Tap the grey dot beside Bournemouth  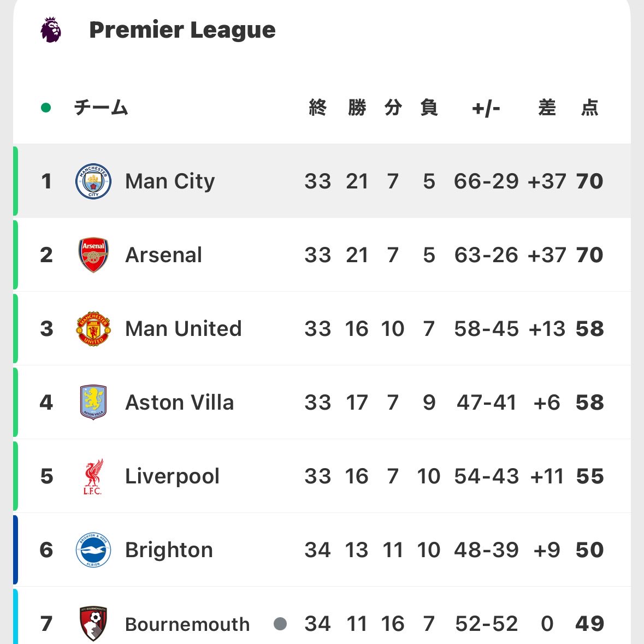280,623
